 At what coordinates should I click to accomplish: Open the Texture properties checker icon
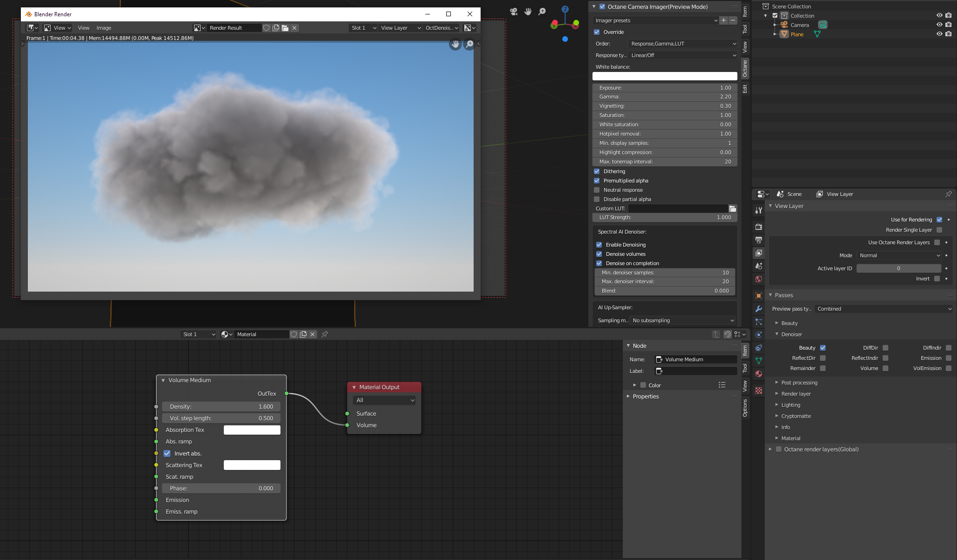pos(759,391)
